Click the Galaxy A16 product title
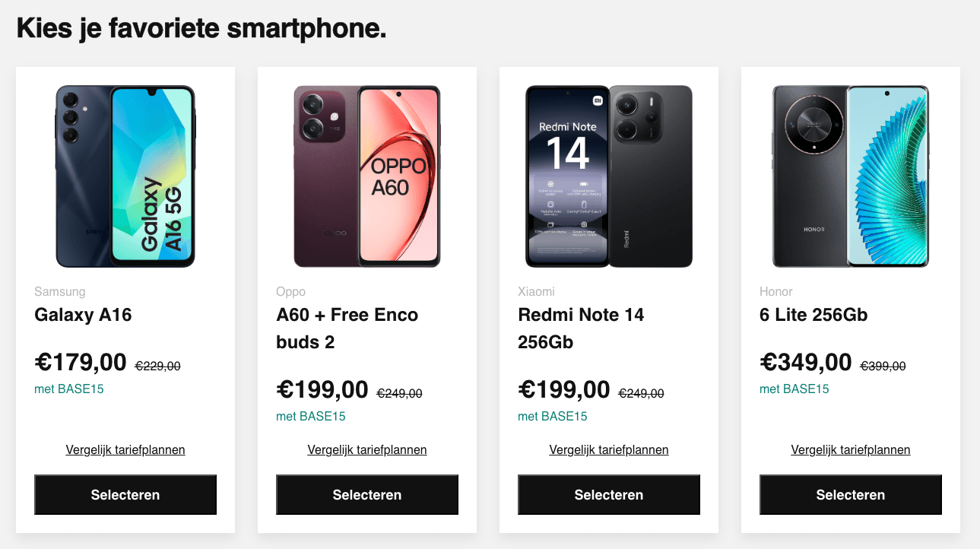Screen dimensions: 980x549 tap(83, 315)
